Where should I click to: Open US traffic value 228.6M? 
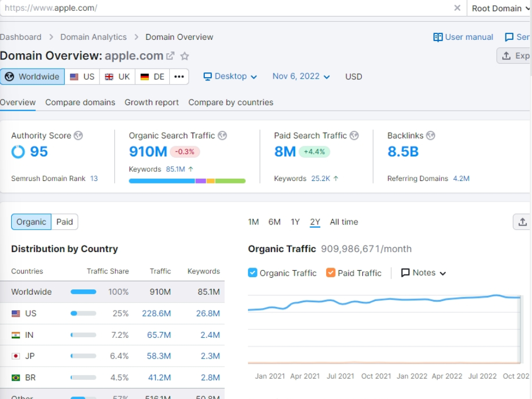(x=156, y=313)
